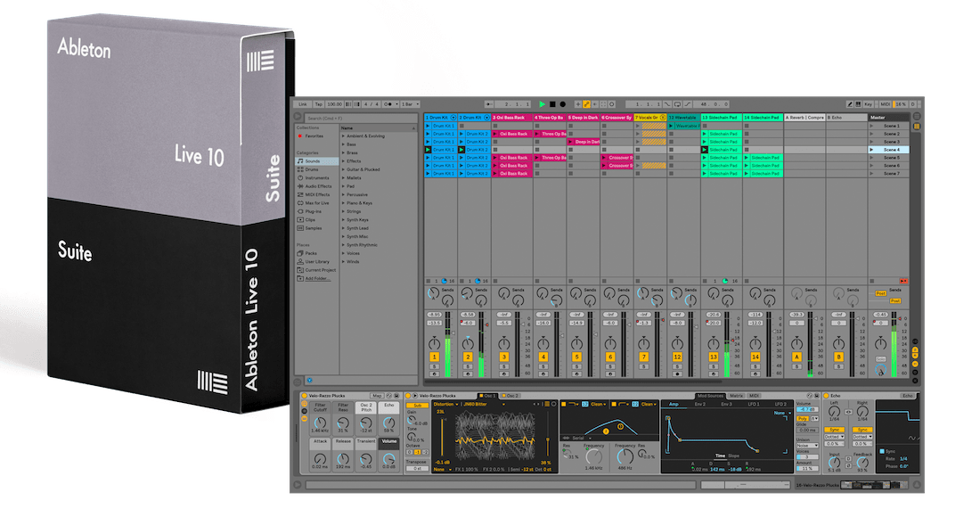
Task: Toggle track 1 activator button
Action: 435,357
